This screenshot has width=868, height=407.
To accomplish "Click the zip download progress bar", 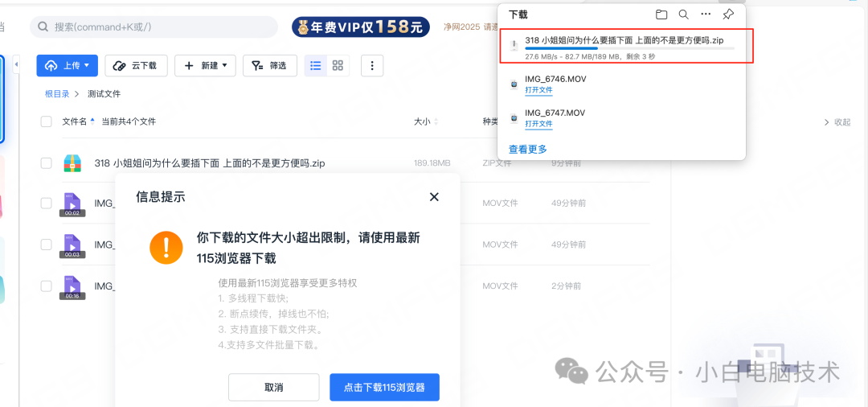I will tap(629, 49).
